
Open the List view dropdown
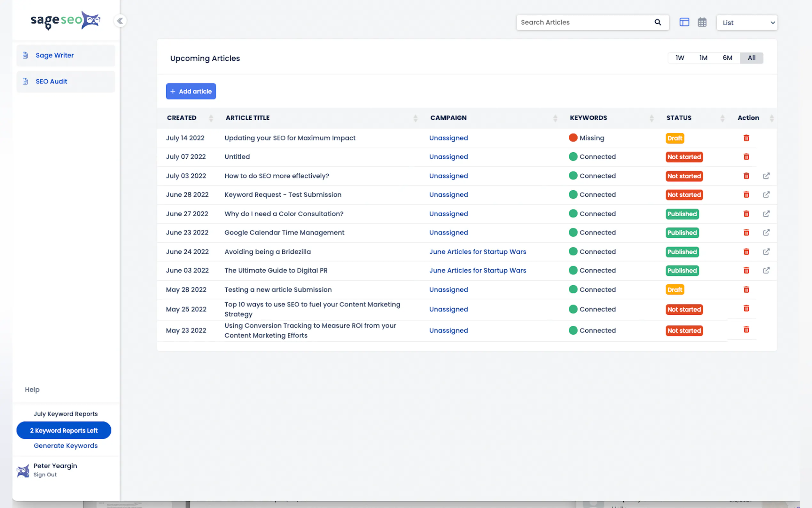(746, 23)
